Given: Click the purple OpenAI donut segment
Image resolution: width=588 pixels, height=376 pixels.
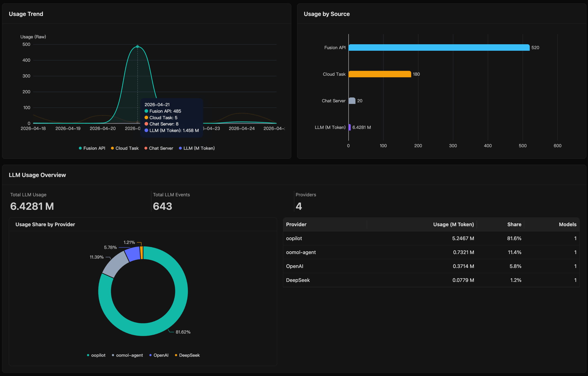Looking at the screenshot, I should coord(133,254).
